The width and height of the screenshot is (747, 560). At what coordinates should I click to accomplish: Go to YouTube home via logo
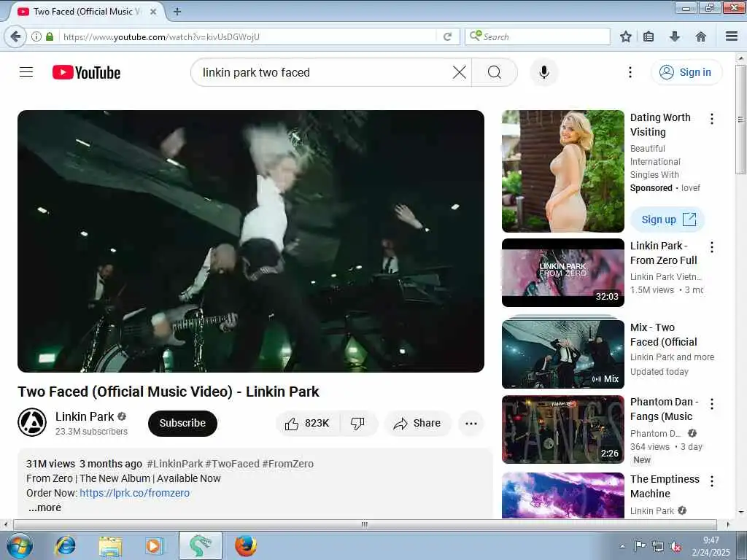(86, 72)
